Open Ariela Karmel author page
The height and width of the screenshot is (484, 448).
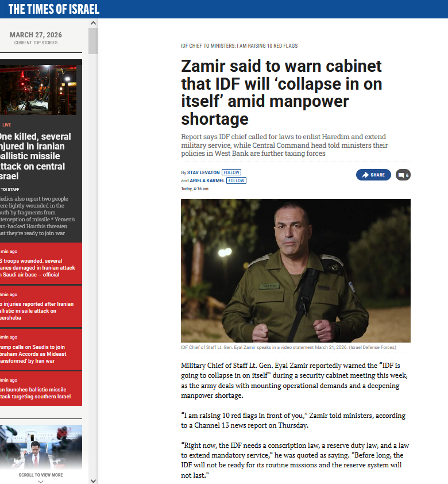(x=207, y=180)
